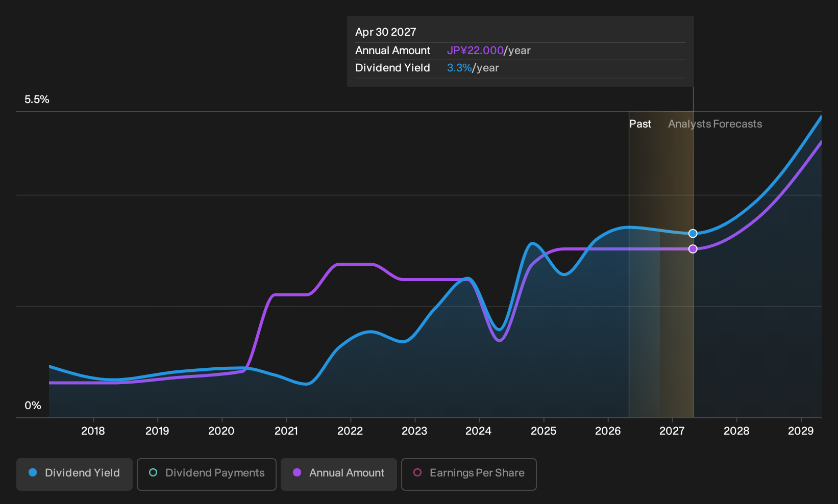Click the 2019 x-axis label
The height and width of the screenshot is (504, 838).
[157, 431]
